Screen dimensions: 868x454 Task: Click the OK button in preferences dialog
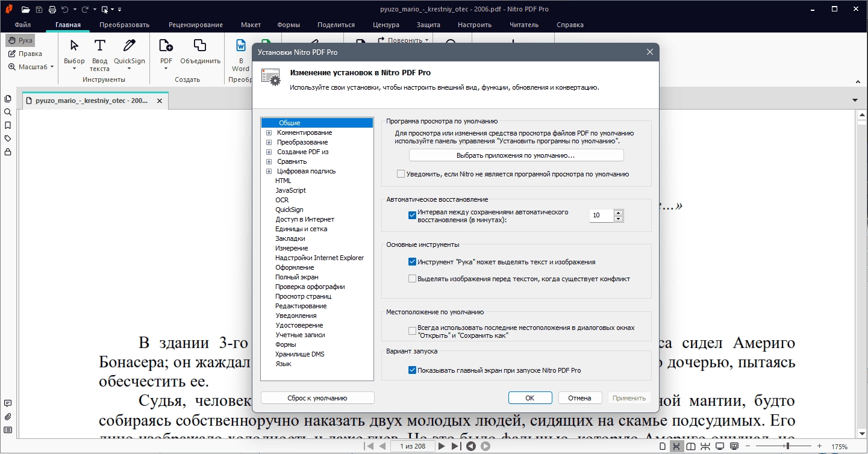coord(530,398)
